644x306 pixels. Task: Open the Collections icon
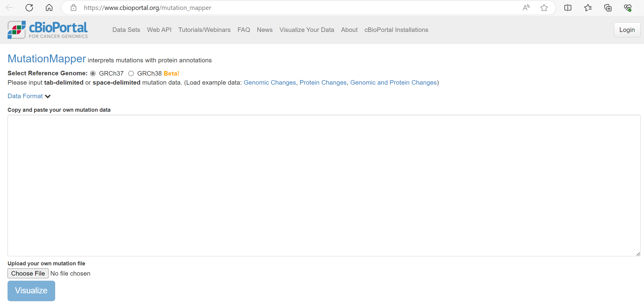[608, 8]
